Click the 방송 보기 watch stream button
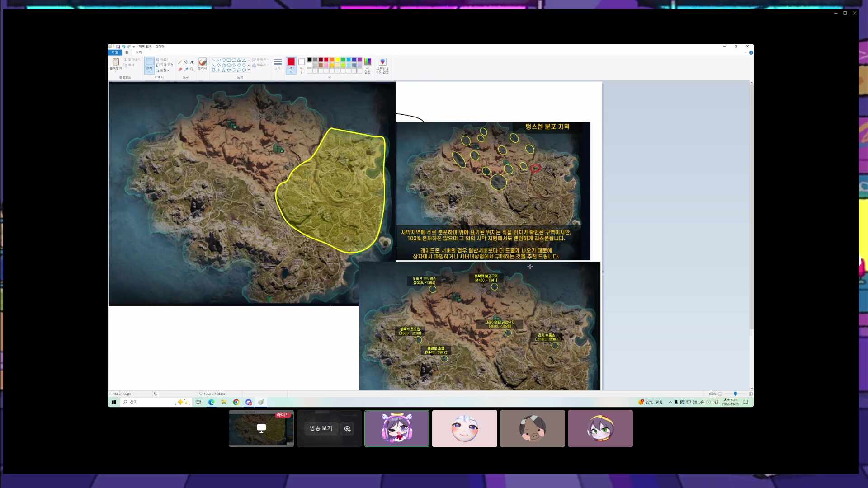 [x=321, y=428]
